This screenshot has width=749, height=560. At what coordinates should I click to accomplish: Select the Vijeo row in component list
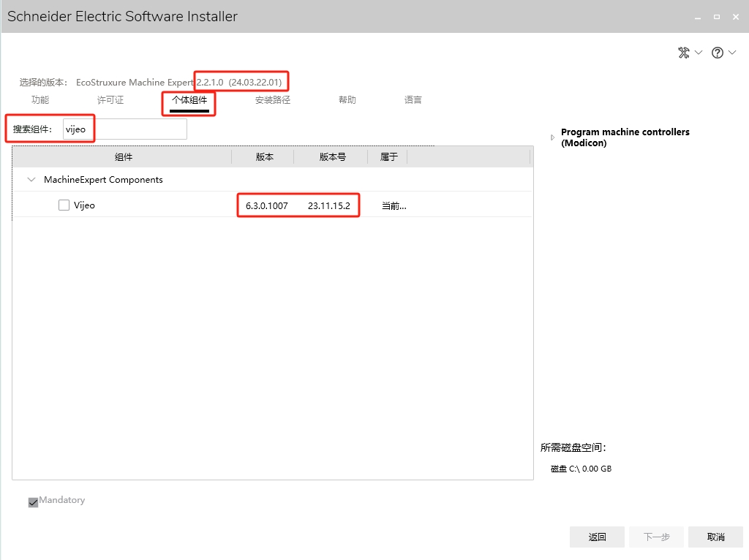[x=146, y=205]
